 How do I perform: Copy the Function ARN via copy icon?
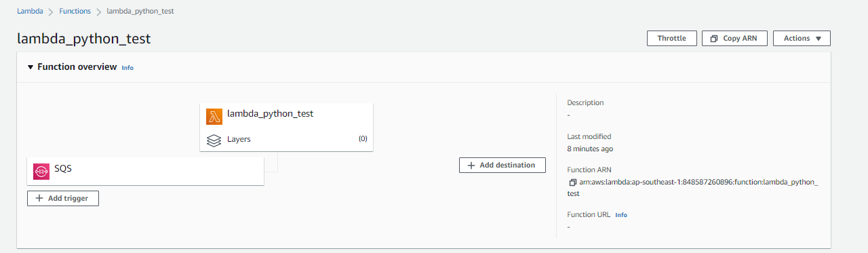point(572,183)
